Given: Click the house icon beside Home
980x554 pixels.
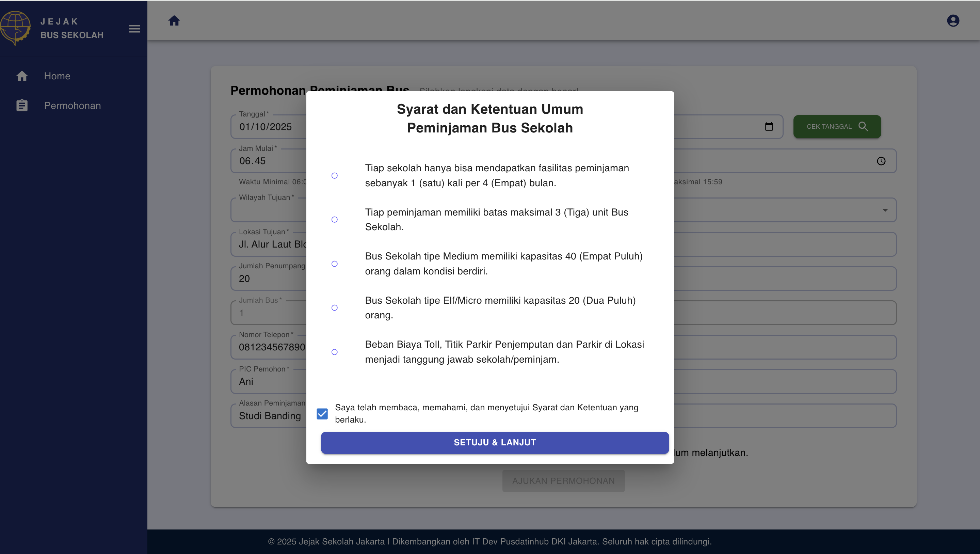Looking at the screenshot, I should pyautogui.click(x=22, y=76).
